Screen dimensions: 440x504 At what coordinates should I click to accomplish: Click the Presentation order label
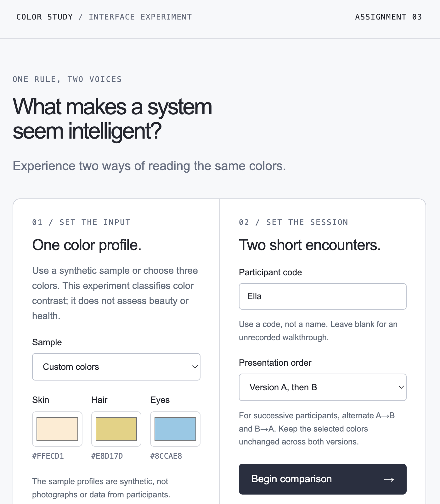(x=275, y=363)
